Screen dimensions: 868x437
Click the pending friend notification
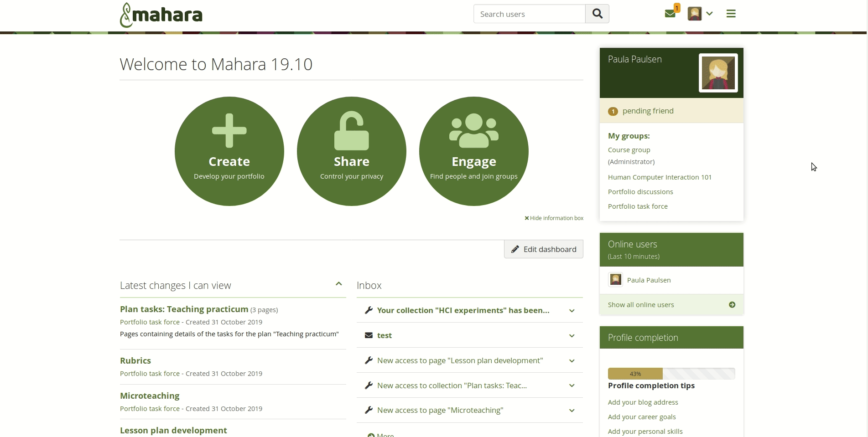pyautogui.click(x=648, y=111)
